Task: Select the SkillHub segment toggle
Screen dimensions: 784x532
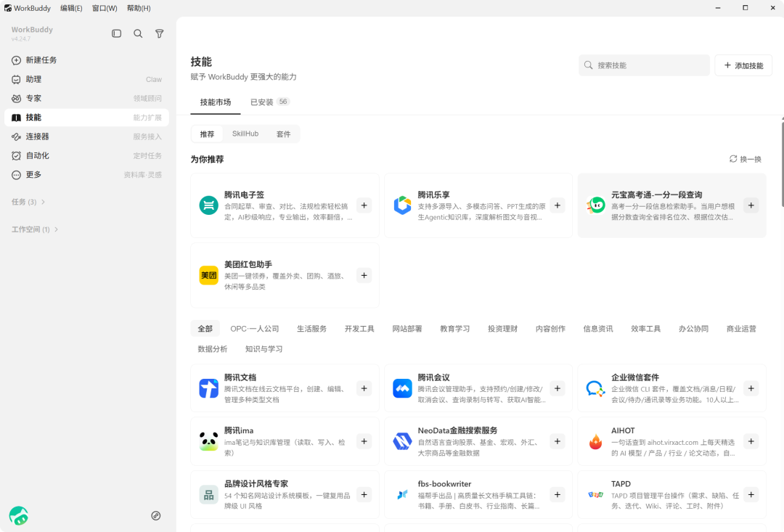Action: click(245, 134)
